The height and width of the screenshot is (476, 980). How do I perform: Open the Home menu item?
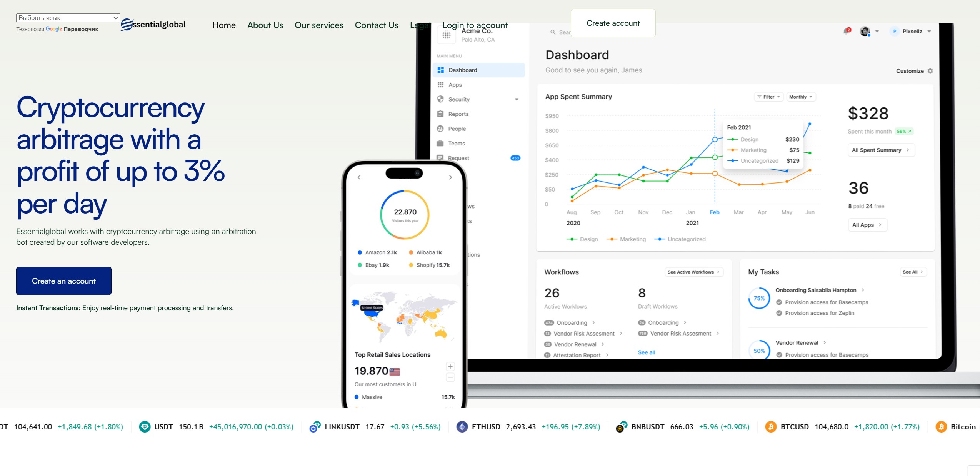coord(224,25)
